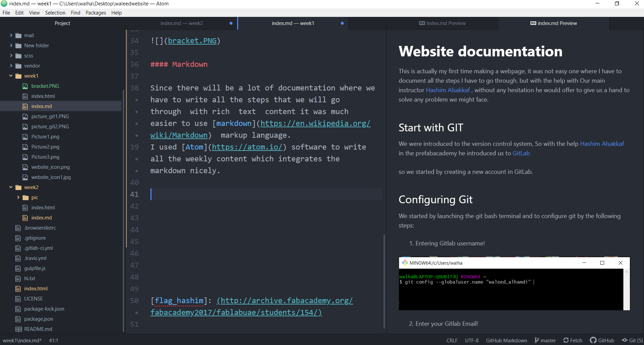Click the Project panel header

click(x=62, y=23)
